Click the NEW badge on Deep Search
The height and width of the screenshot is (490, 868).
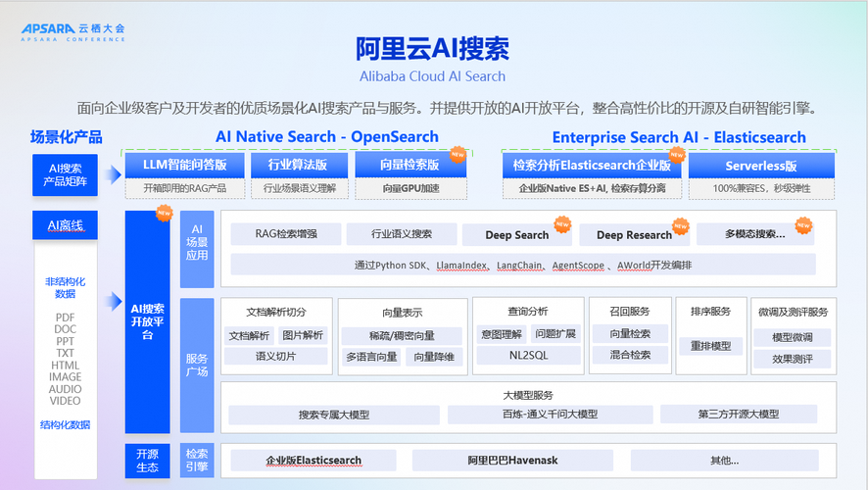(x=562, y=223)
